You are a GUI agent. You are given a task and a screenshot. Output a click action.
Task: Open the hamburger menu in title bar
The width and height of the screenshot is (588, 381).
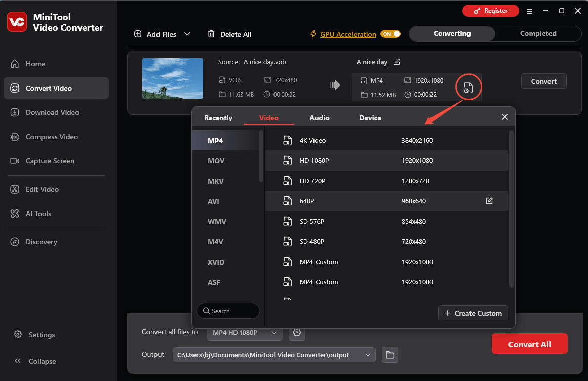point(529,11)
